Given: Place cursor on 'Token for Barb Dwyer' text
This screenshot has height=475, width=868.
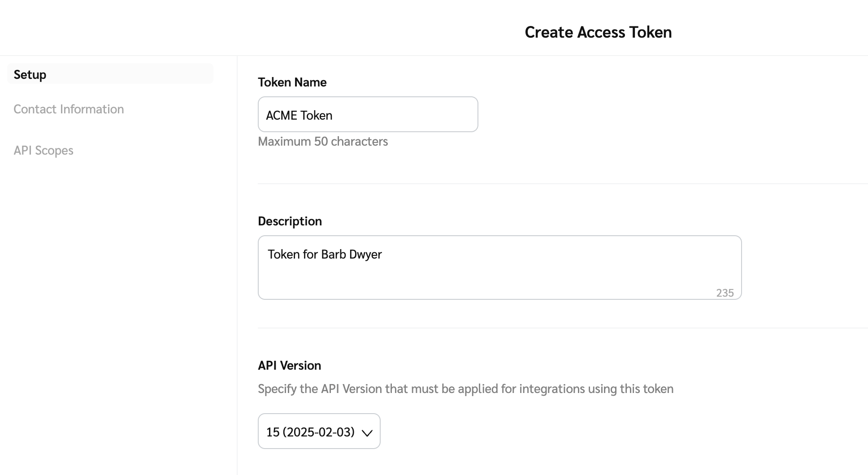Looking at the screenshot, I should (x=325, y=254).
